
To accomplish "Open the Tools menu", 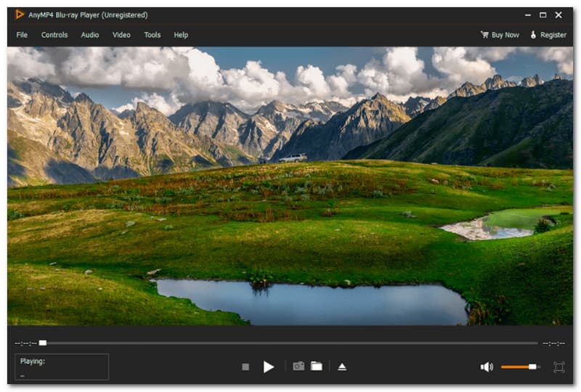I will tap(153, 35).
